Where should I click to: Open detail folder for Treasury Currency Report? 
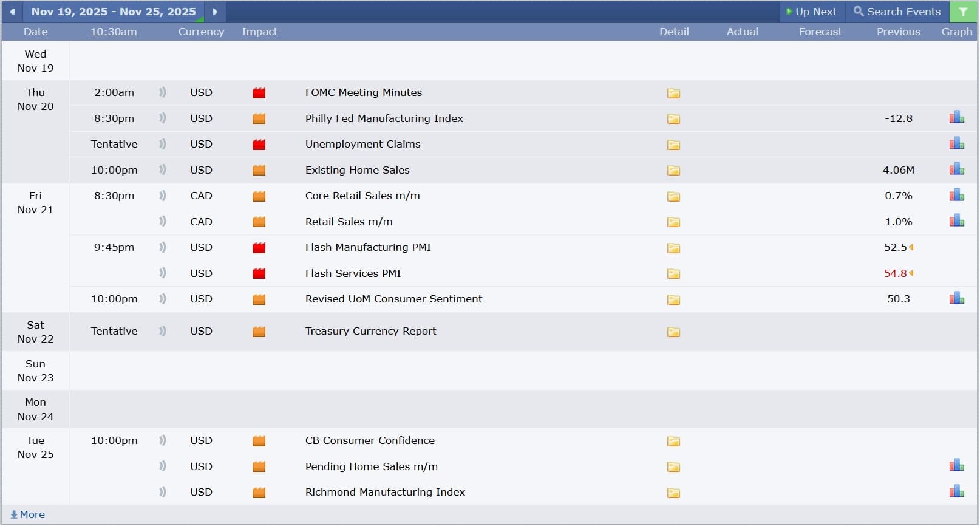click(673, 332)
